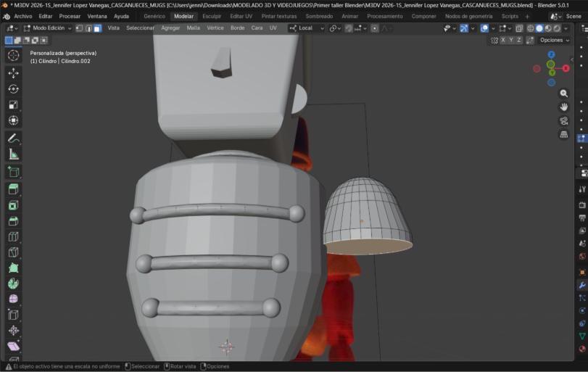This screenshot has width=588, height=372.
Task: Click the Seleccionar header menu
Action: (140, 28)
